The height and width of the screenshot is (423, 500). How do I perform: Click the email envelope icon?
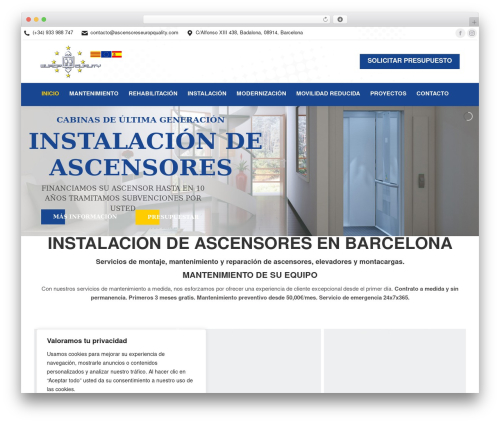click(85, 33)
